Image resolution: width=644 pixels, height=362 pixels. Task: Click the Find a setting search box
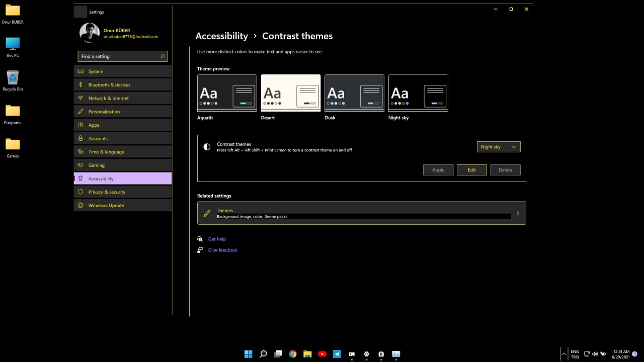coord(123,56)
